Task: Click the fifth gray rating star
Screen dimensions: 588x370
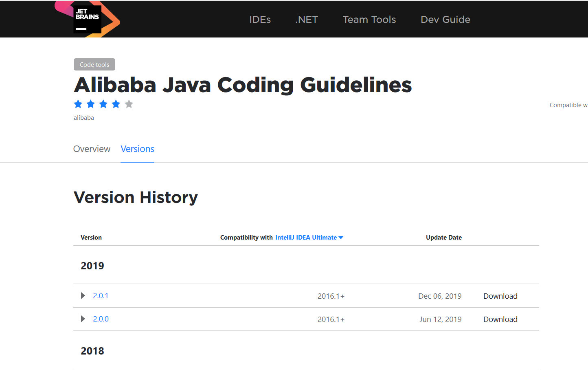Action: (129, 104)
